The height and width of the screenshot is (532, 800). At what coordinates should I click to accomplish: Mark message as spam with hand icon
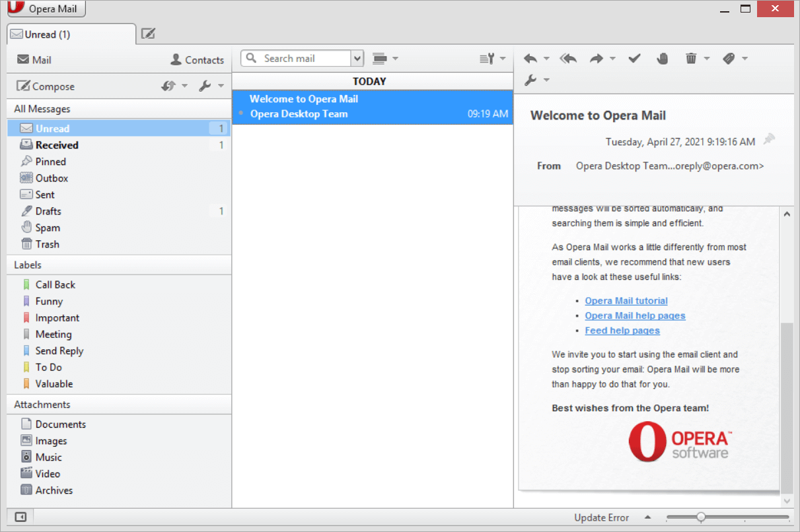663,59
